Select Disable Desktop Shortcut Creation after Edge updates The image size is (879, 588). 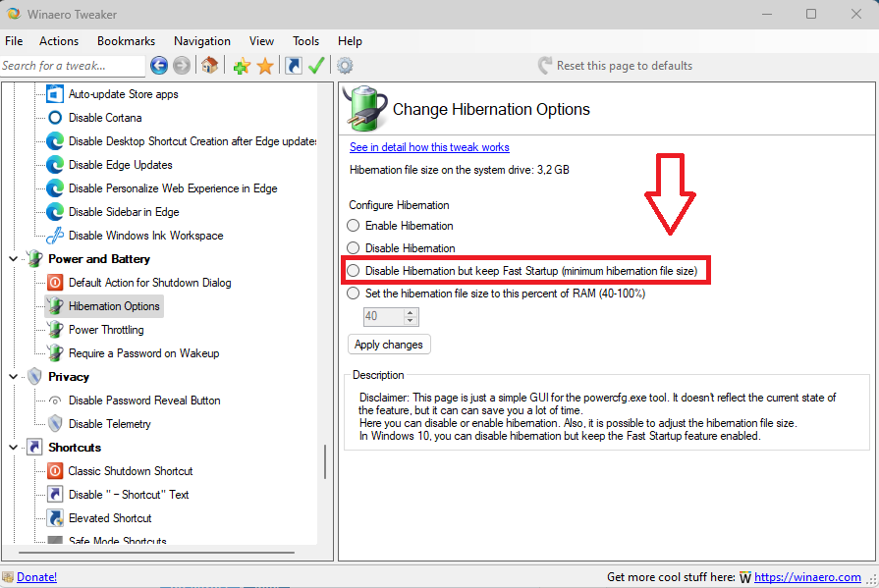(x=192, y=141)
